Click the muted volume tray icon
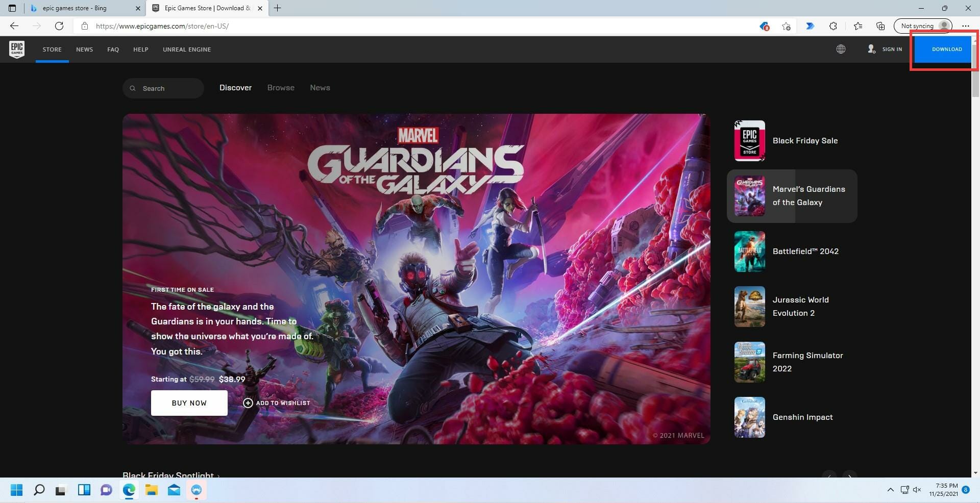The width and height of the screenshot is (980, 503). [x=917, y=490]
